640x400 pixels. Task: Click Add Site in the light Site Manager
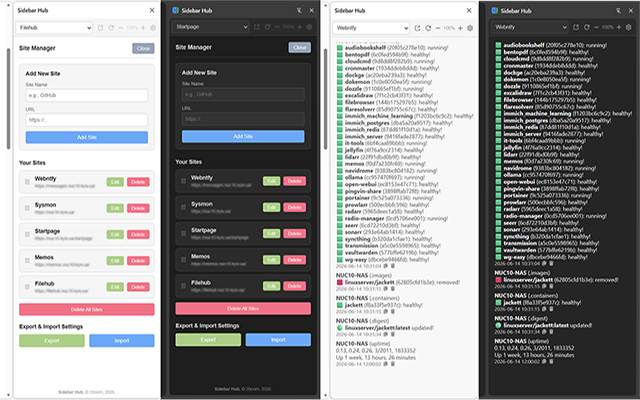click(87, 137)
